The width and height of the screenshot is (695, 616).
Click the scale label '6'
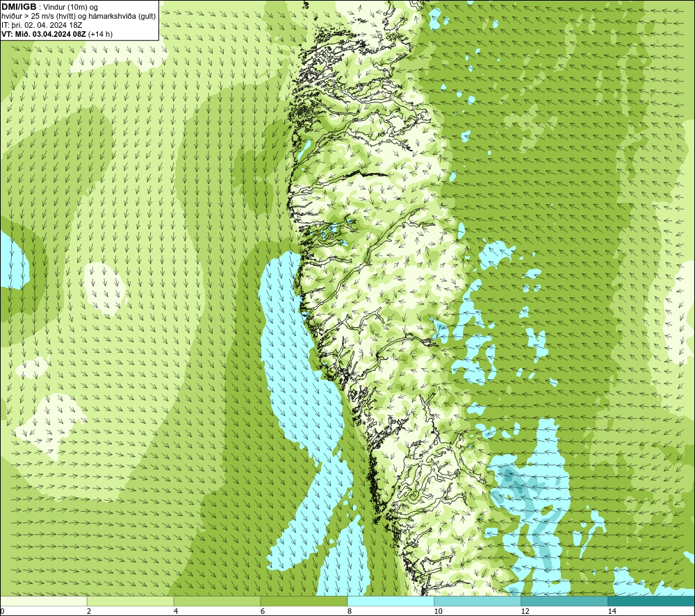(263, 611)
